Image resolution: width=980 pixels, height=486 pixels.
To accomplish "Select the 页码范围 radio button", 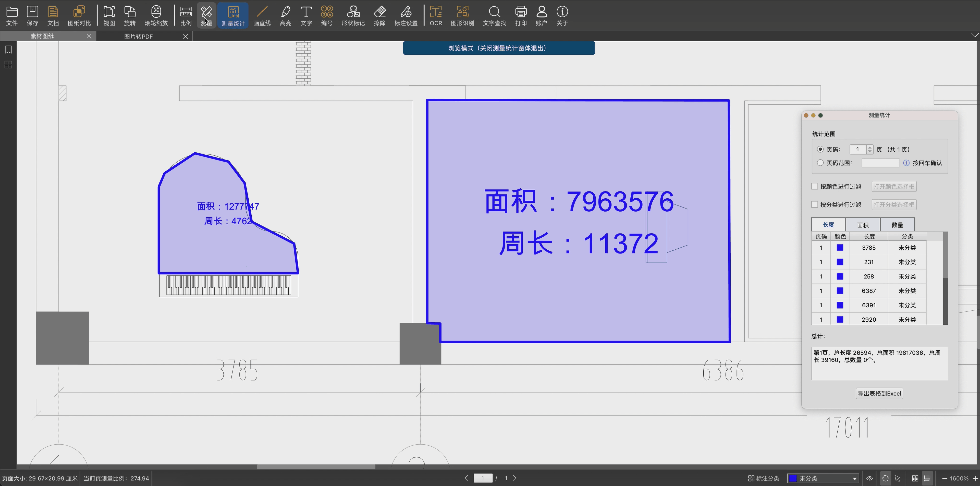I will (x=820, y=163).
